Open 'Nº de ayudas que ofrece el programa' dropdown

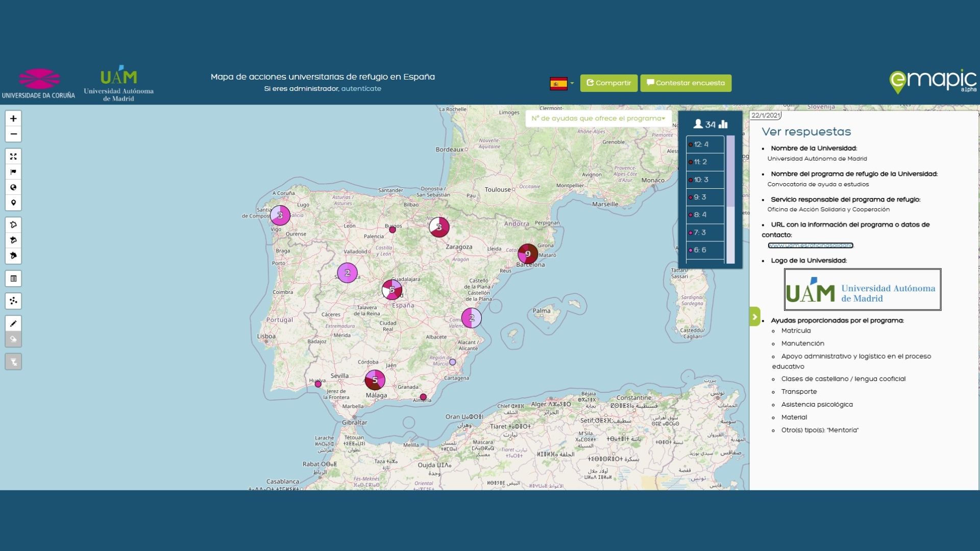pos(598,118)
